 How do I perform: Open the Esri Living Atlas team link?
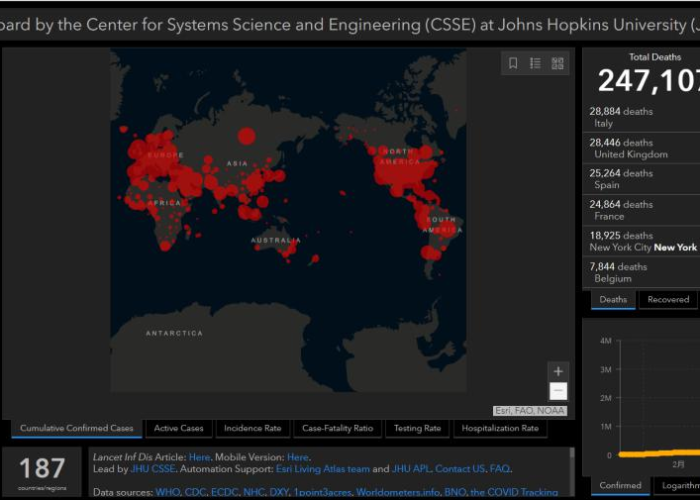tap(323, 469)
